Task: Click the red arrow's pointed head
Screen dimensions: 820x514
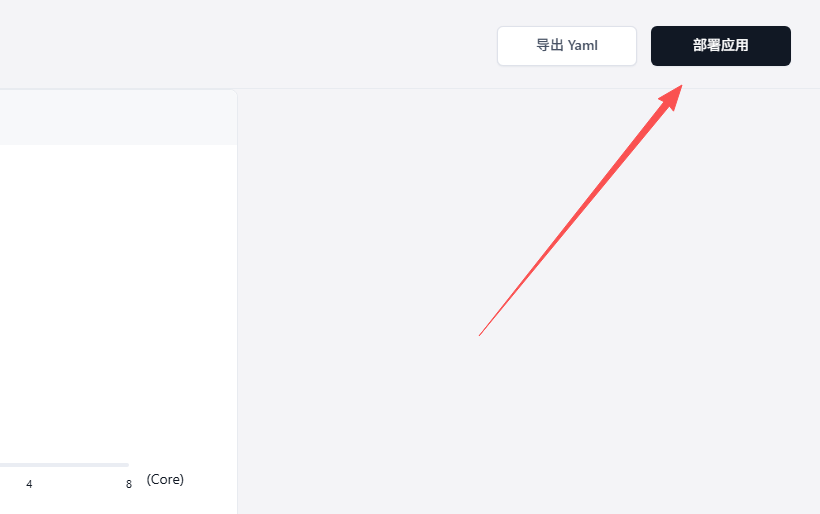Action: tap(673, 96)
